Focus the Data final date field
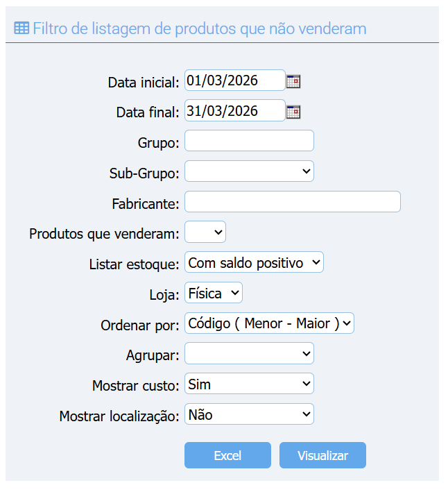The image size is (448, 501). pos(234,110)
